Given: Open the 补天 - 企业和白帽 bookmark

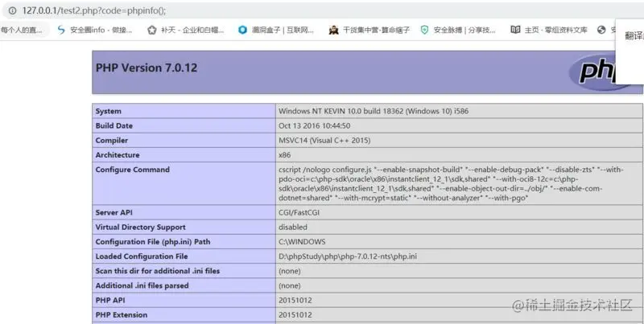Looking at the screenshot, I should click(186, 30).
